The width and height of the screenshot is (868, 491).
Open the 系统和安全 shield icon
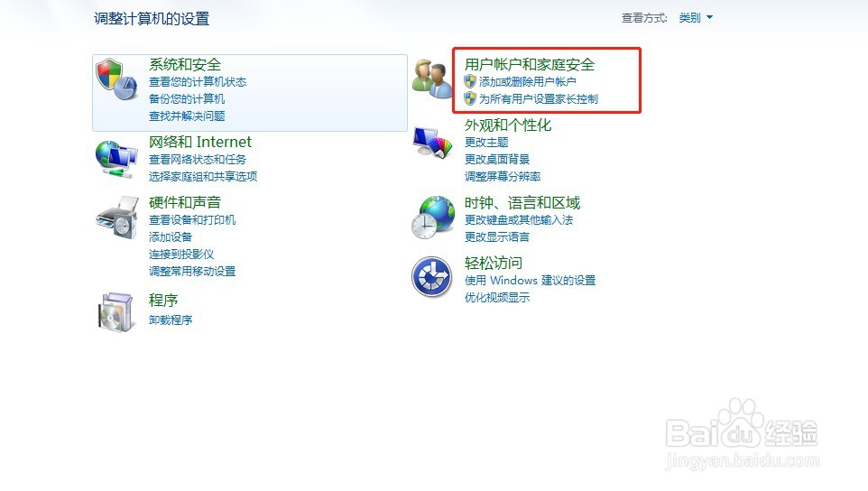(x=116, y=79)
